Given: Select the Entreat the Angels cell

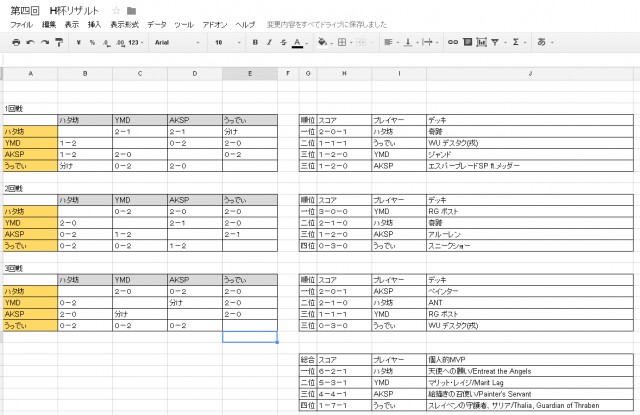Looking at the screenshot, I should tap(530, 371).
